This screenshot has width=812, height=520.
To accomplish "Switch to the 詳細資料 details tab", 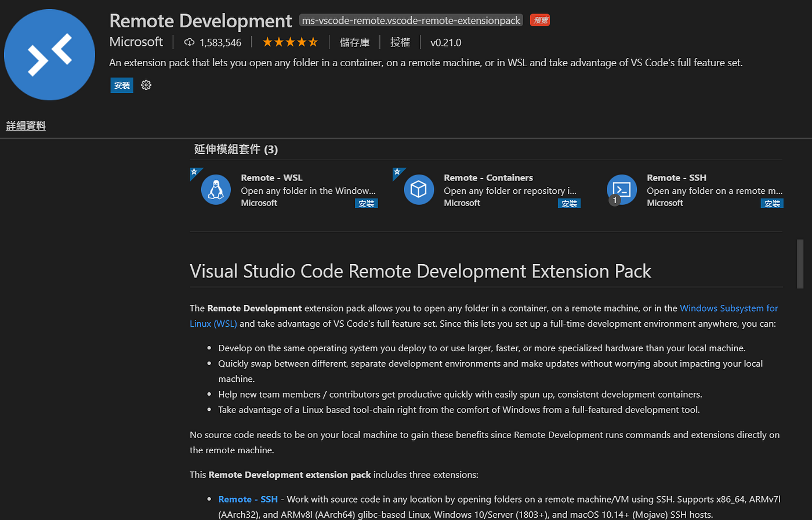I will (x=26, y=125).
